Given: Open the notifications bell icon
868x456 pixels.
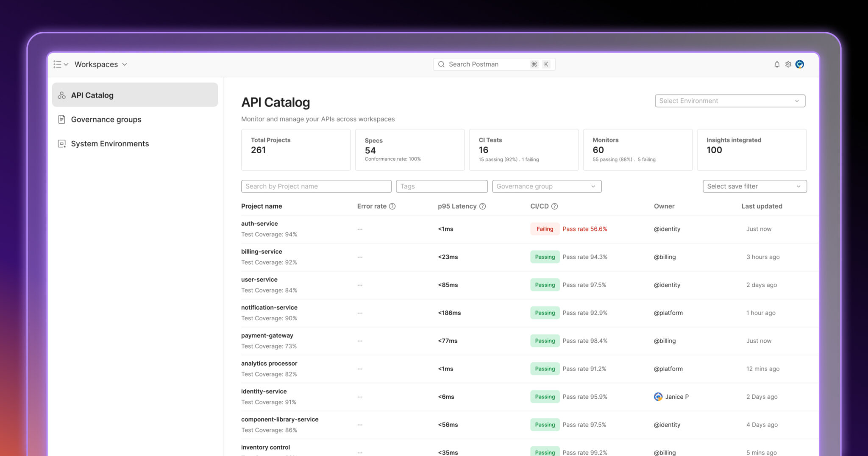Looking at the screenshot, I should 777,64.
